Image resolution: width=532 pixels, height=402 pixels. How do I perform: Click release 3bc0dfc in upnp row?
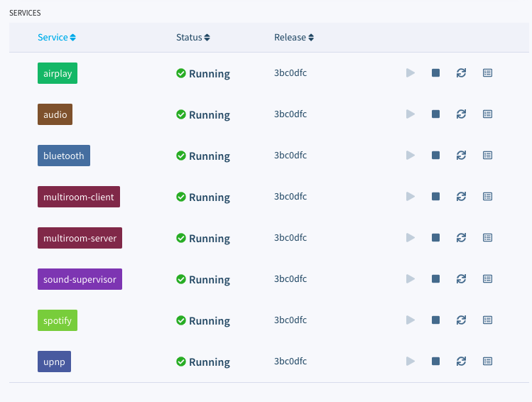coord(291,361)
